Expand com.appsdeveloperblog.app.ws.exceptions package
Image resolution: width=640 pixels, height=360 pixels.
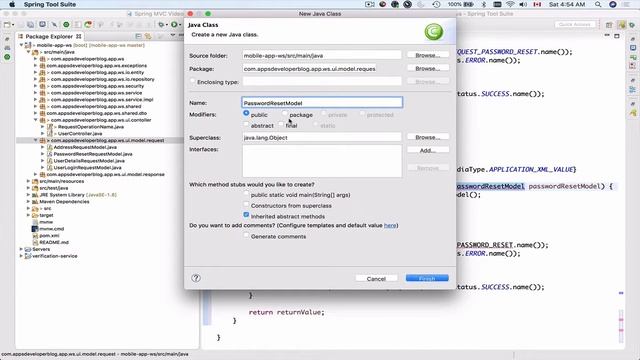[36, 66]
